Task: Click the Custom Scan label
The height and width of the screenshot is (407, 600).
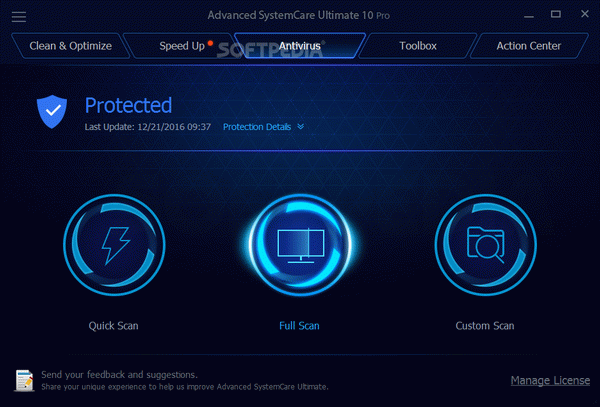Action: coord(485,326)
